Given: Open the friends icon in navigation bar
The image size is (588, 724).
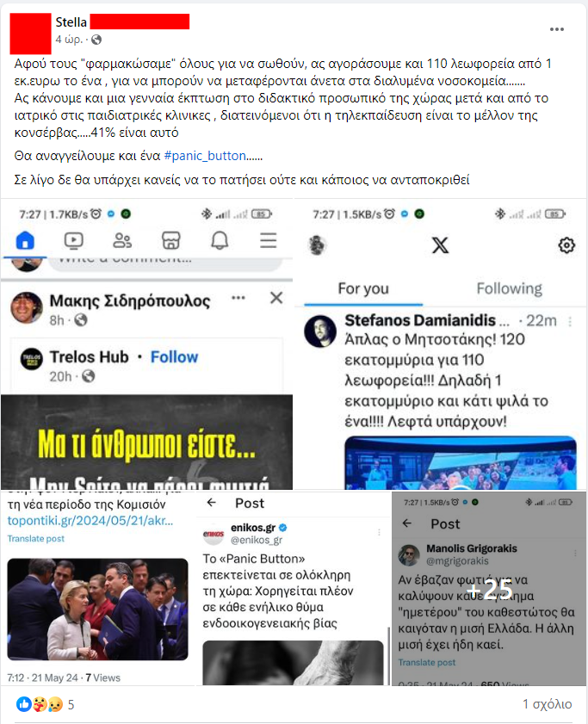Looking at the screenshot, I should click(122, 240).
